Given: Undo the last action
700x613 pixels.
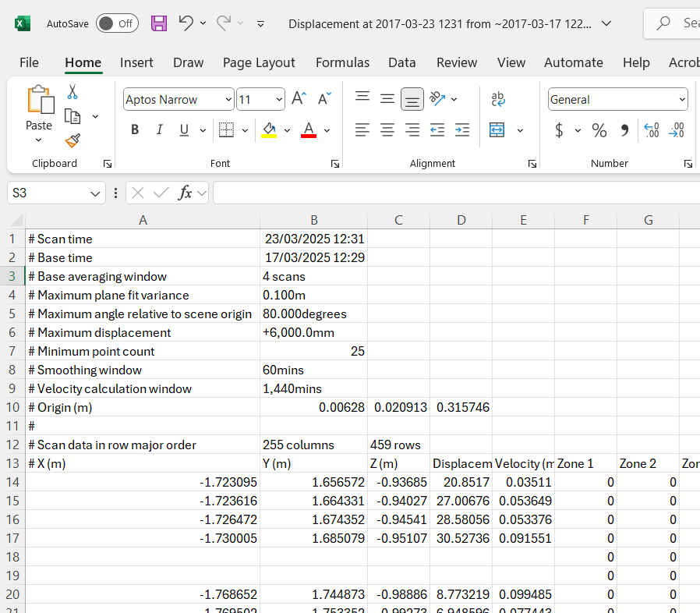Looking at the screenshot, I should (186, 23).
